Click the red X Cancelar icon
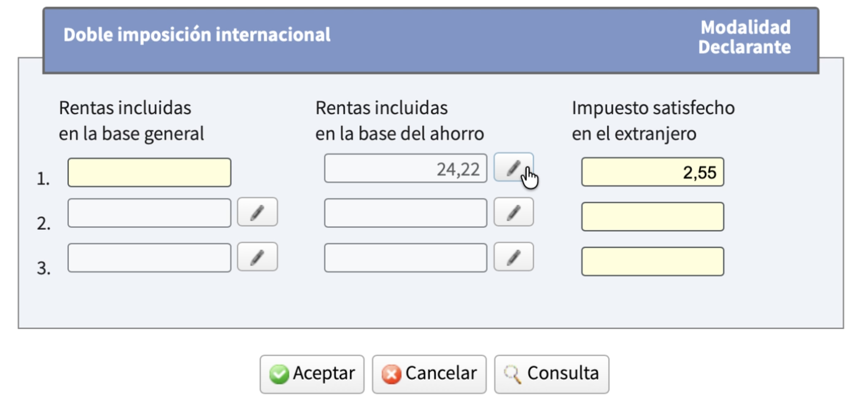This screenshot has width=868, height=409. pyautogui.click(x=392, y=374)
